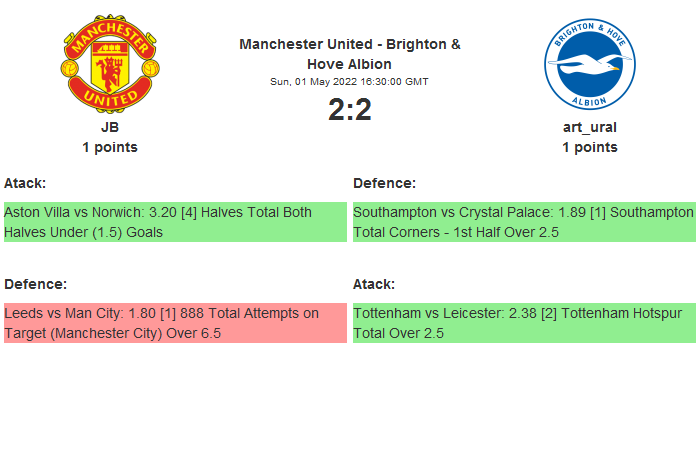This screenshot has height=460, width=700.
Task: Open the art_ural player name
Action: click(x=589, y=127)
